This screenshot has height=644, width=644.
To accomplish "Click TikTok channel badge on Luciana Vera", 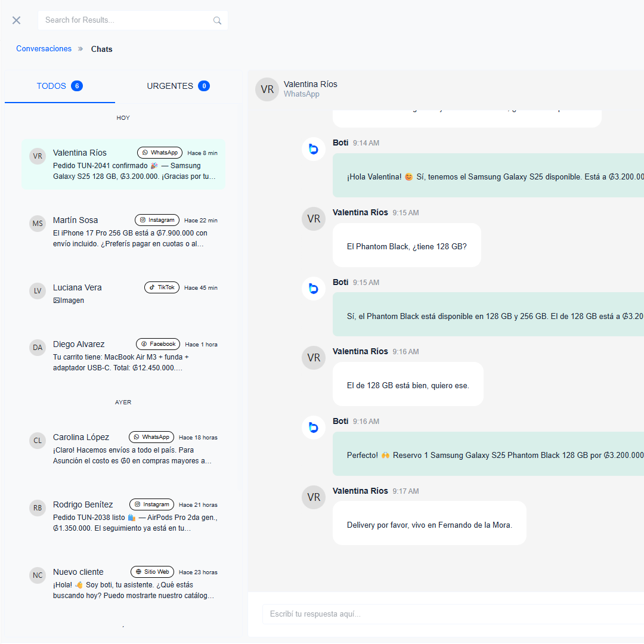I will click(162, 287).
